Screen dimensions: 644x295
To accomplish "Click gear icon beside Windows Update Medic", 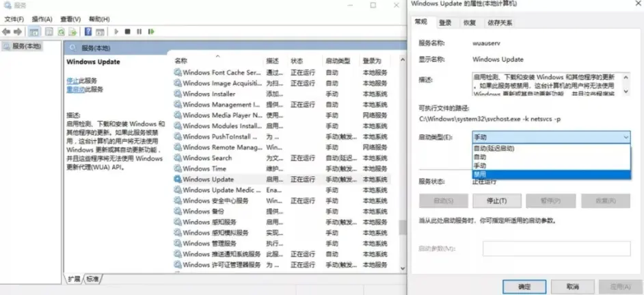I will pyautogui.click(x=178, y=190).
